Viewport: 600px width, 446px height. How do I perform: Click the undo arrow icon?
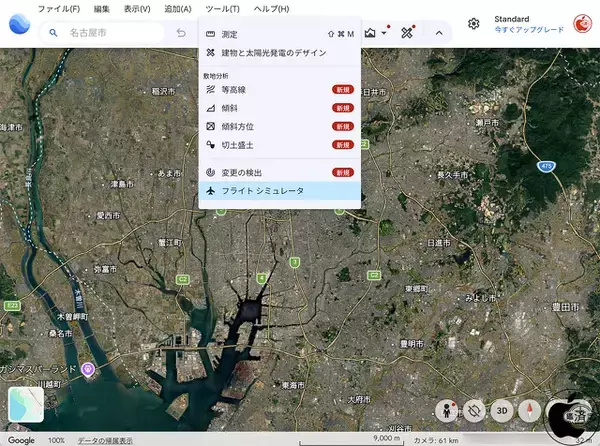click(x=181, y=33)
